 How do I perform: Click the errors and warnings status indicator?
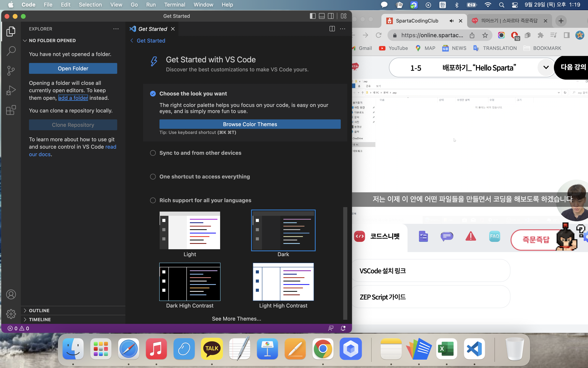point(18,328)
